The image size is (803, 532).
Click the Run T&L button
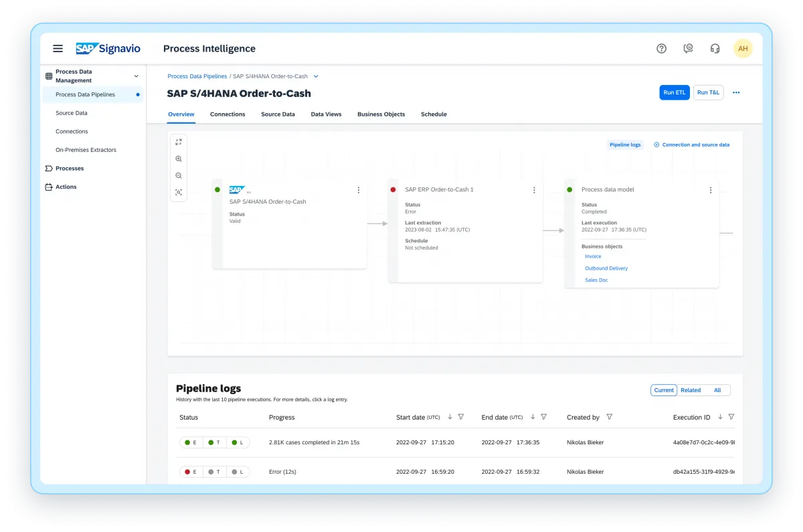point(708,93)
